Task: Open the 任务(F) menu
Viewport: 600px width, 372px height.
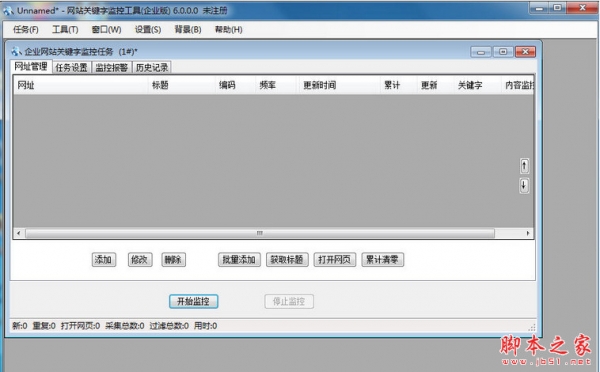Action: click(x=26, y=29)
